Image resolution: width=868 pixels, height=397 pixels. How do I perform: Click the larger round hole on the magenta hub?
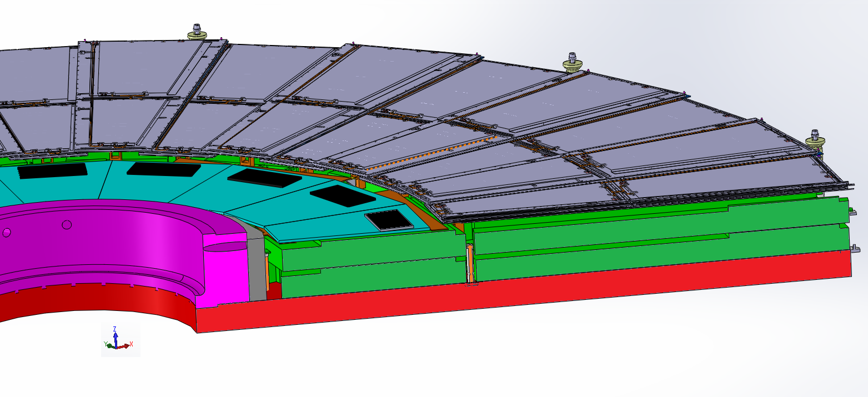click(67, 224)
